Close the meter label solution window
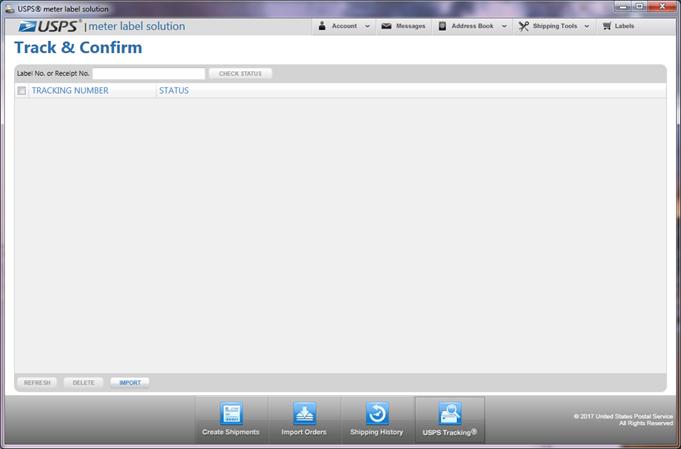 tap(662, 6)
